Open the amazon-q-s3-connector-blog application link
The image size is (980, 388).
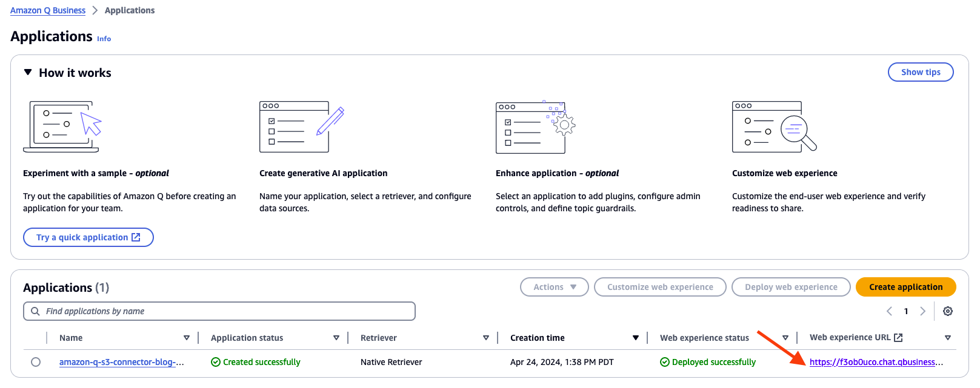click(x=121, y=362)
